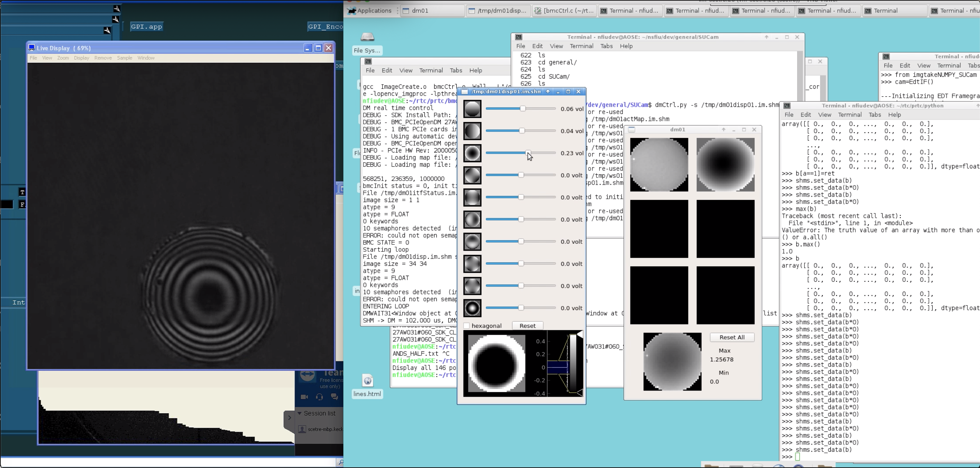
Task: Click the fifth mode icon in the slider panel
Action: pos(472,197)
